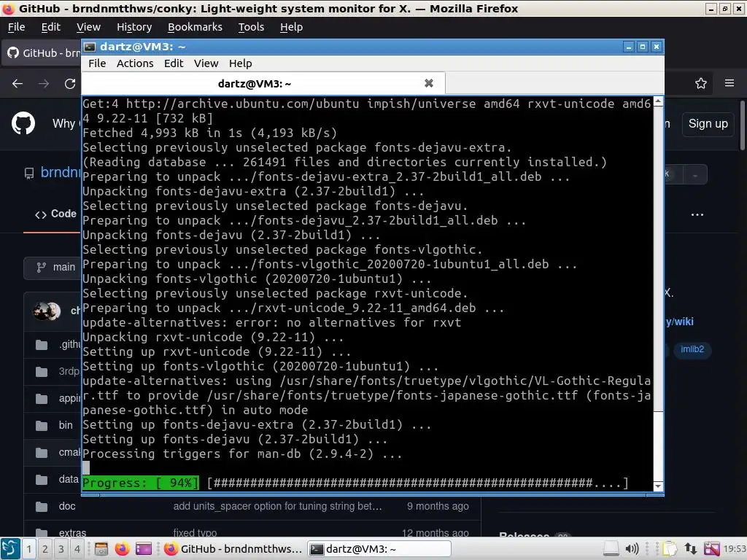This screenshot has width=747, height=560.
Task: Open Firefox History menu
Action: [x=134, y=27]
